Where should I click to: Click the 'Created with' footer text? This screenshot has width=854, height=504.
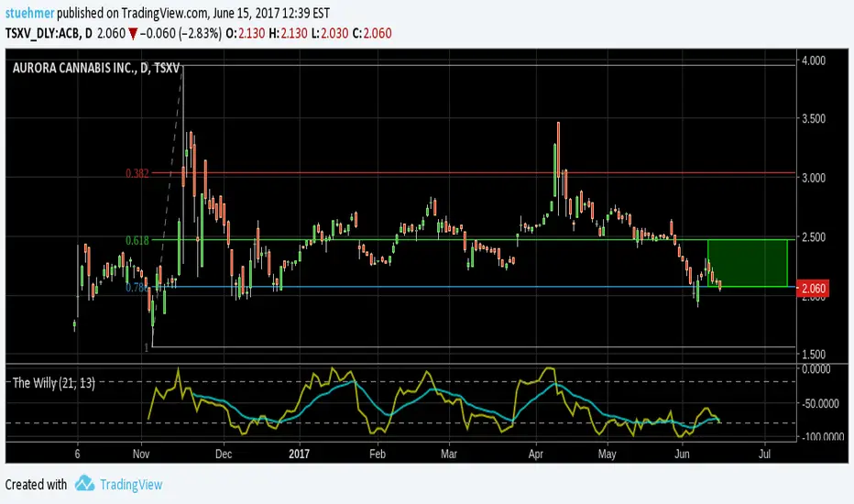pos(36,485)
